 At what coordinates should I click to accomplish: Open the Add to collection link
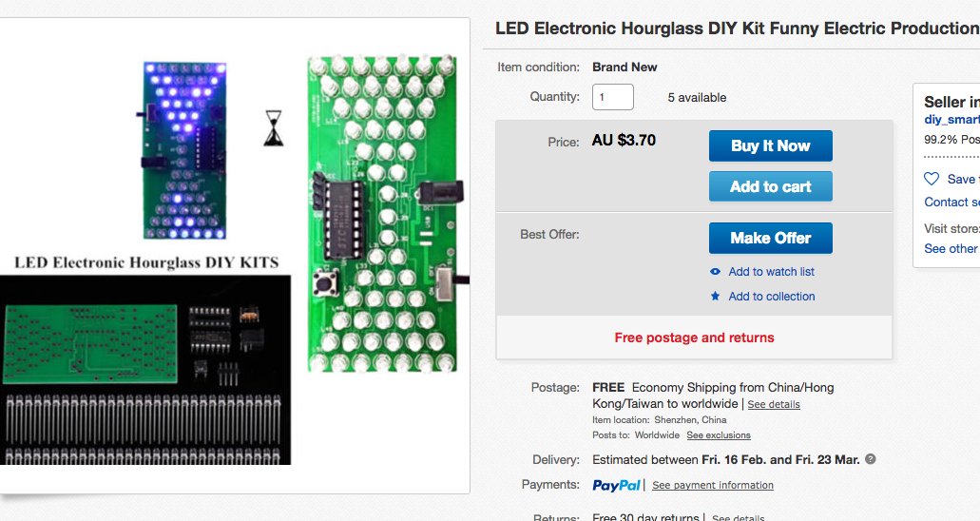tap(771, 297)
